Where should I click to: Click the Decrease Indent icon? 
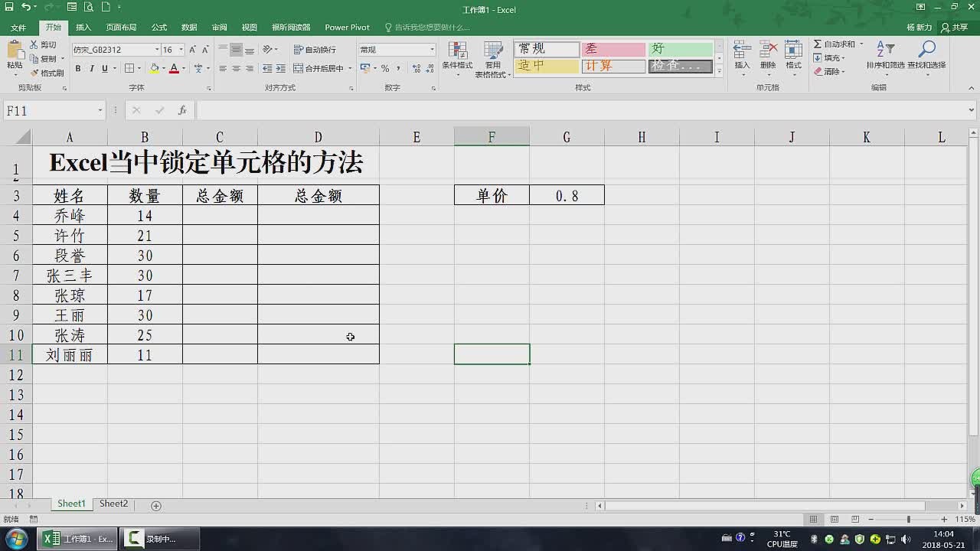[x=267, y=68]
